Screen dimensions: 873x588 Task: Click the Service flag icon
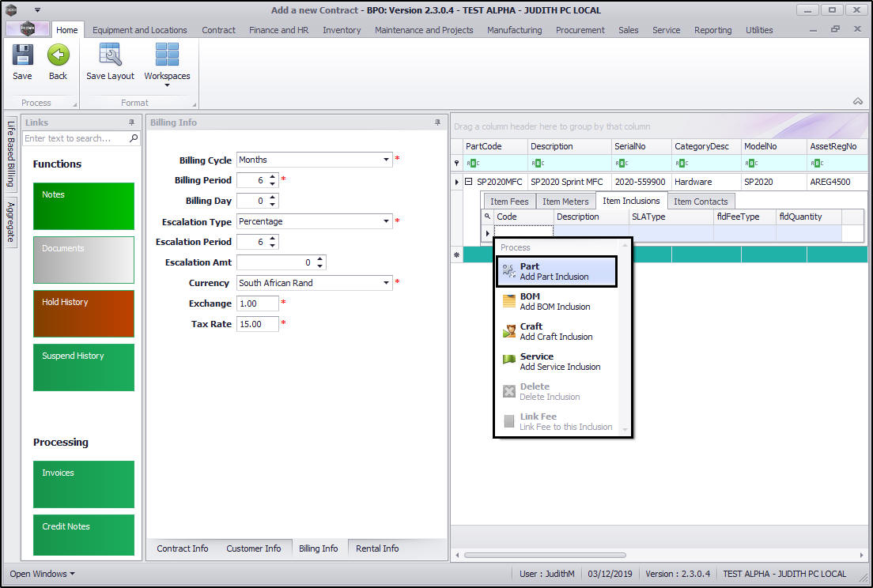509,360
